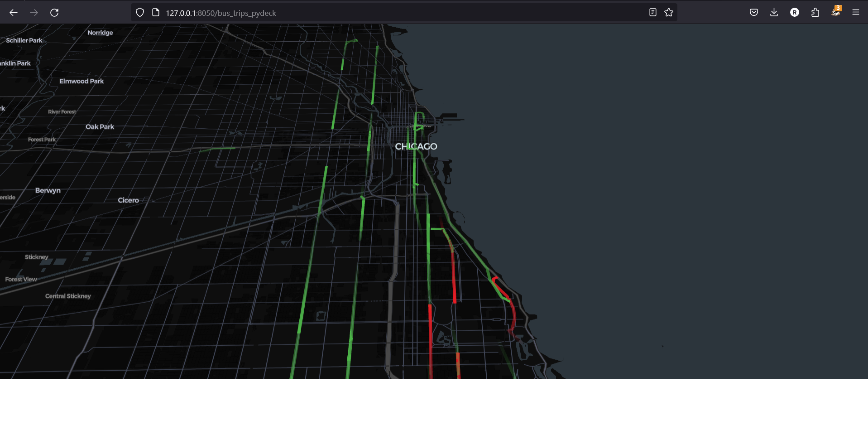Open the hamburger application menu
This screenshot has height=440, width=868.
pos(855,12)
